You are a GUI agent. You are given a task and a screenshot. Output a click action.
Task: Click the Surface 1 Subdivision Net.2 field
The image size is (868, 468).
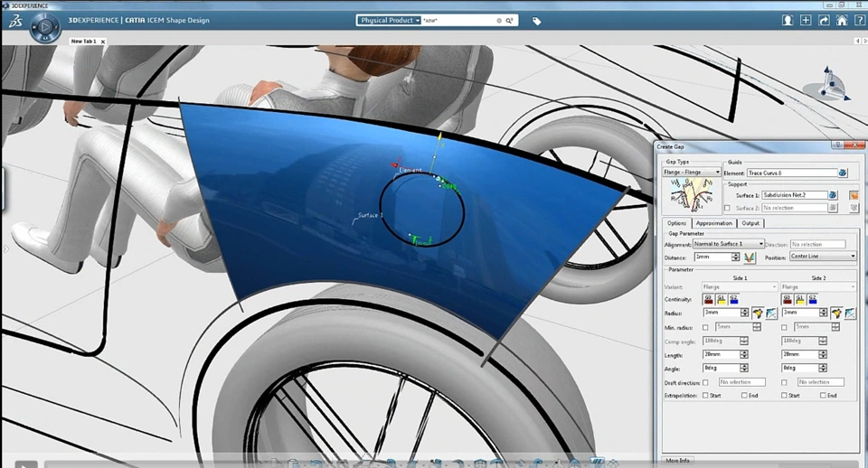(795, 195)
